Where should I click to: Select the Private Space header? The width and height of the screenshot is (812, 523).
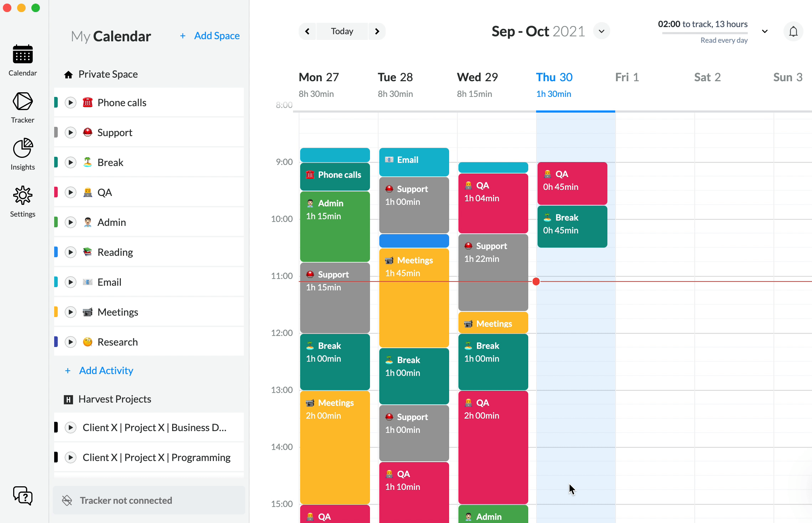click(x=108, y=74)
